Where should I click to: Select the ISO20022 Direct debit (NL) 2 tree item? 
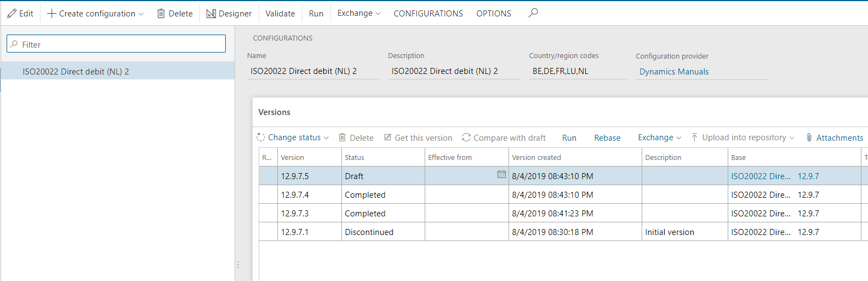76,72
